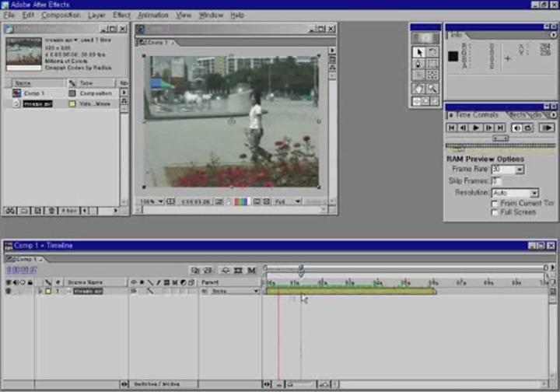
Task: Click Find binoculars icon in Project window
Action: coord(10,211)
